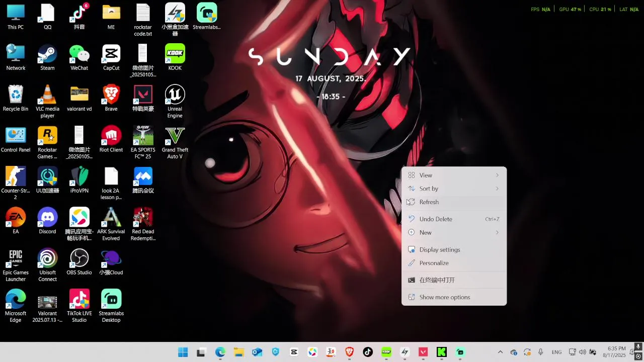Choose Refresh from the context menu
This screenshot has width=644, height=362.
point(454,202)
